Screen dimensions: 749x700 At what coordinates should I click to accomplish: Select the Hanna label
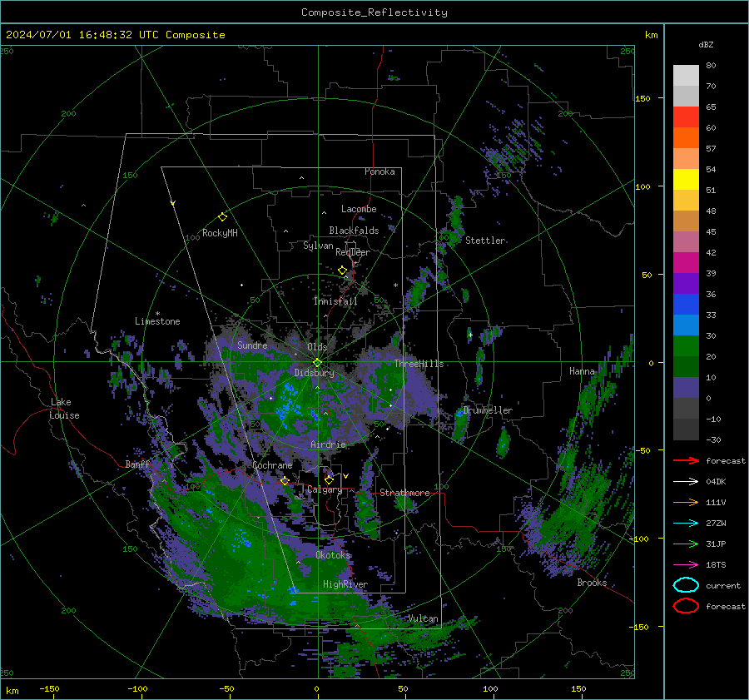[x=582, y=371]
